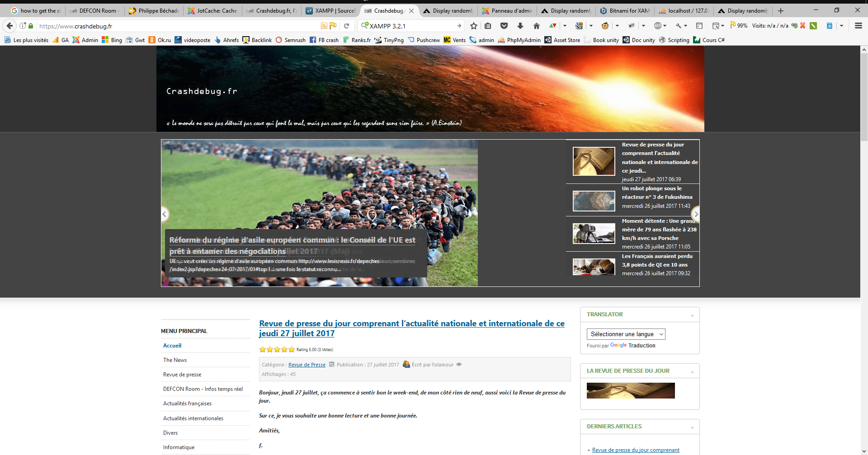This screenshot has height=455, width=868.
Task: Open the Sélectionner une langue dropdown
Action: point(626,334)
